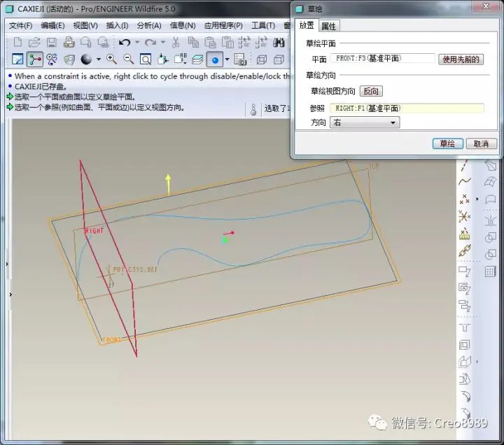504x445 pixels.
Task: Click the 反向 flip direction button
Action: [x=371, y=91]
